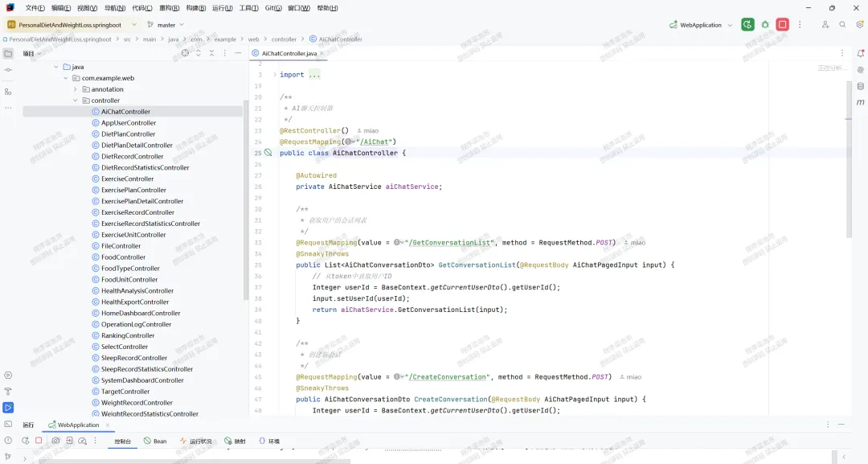
Task: Expand all nodes in project panel
Action: [199, 53]
